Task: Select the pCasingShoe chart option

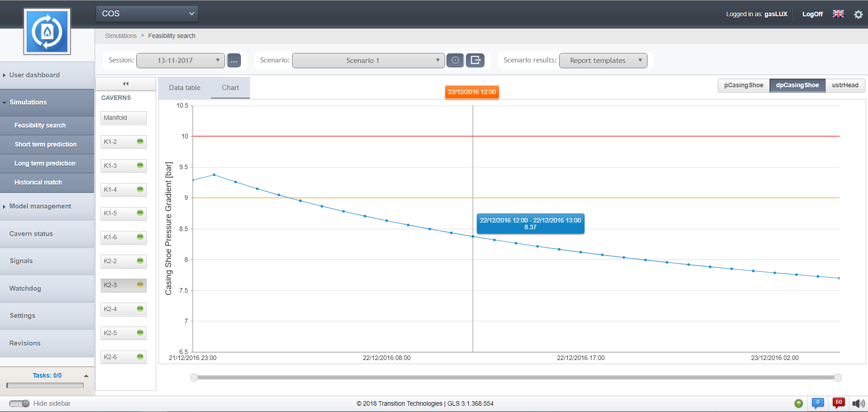Action: (x=743, y=85)
